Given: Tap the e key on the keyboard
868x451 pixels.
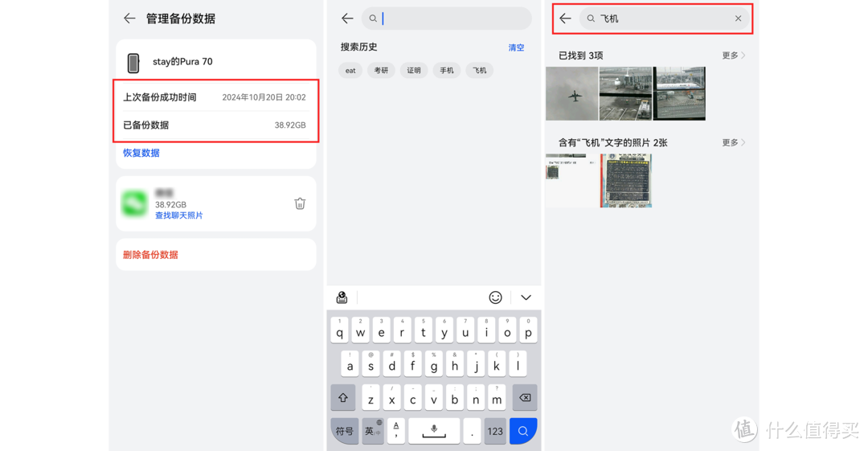Looking at the screenshot, I should [382, 330].
